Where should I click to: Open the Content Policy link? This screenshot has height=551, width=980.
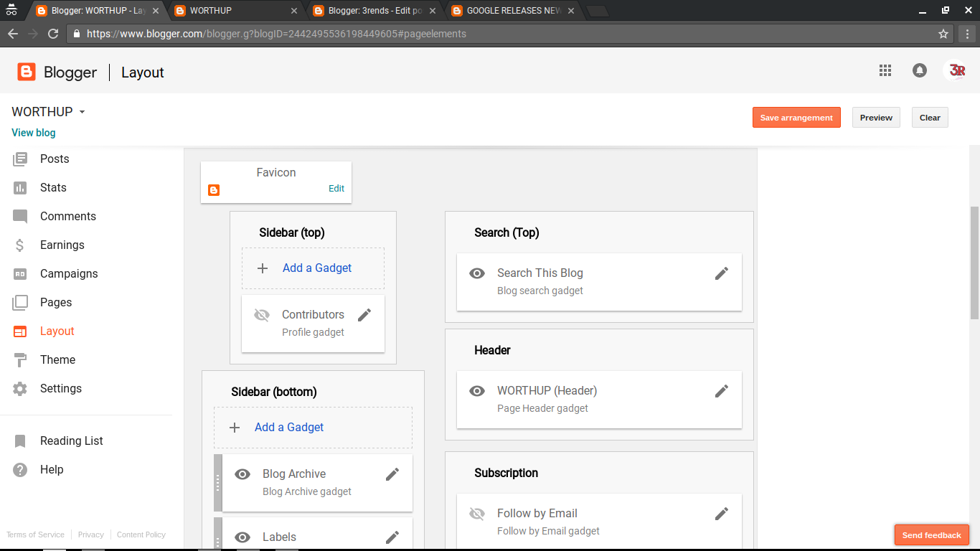[141, 534]
